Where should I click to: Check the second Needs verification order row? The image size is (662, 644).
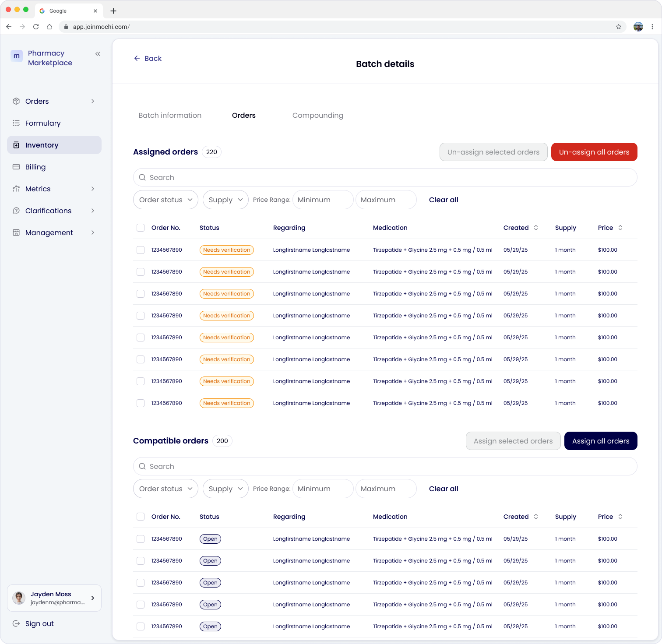141,272
